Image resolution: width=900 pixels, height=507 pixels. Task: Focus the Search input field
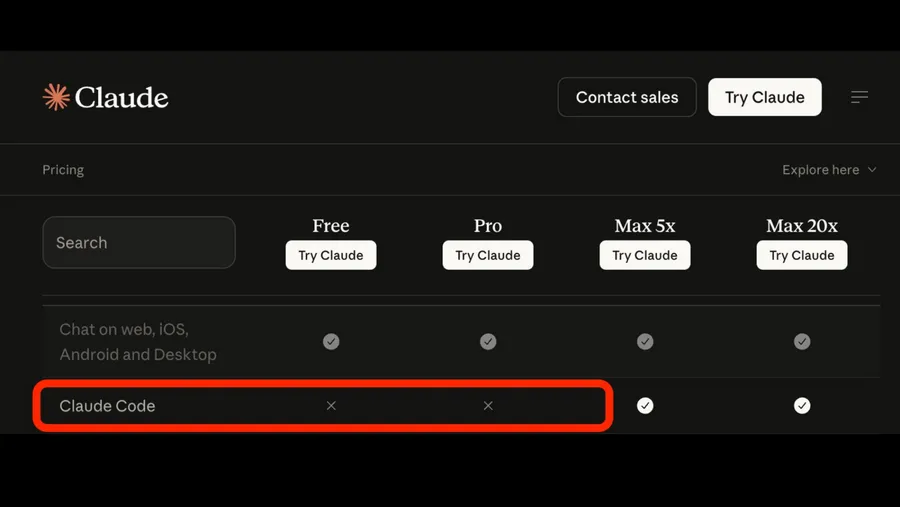coord(139,243)
